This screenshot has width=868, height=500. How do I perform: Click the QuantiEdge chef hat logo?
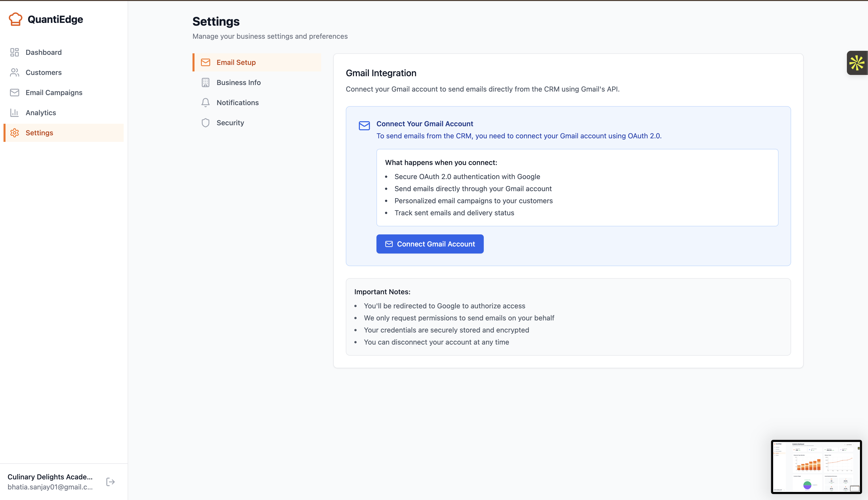(x=15, y=19)
